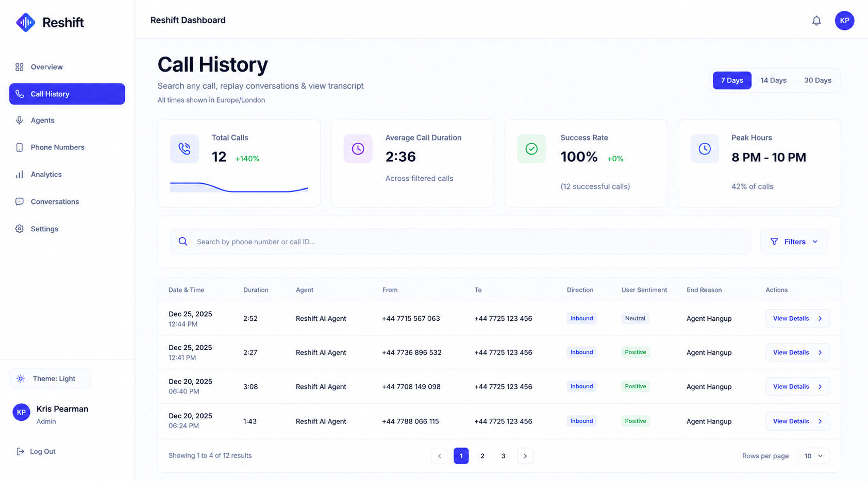The height and width of the screenshot is (481, 868).
Task: Go to page 2
Action: pos(482,456)
